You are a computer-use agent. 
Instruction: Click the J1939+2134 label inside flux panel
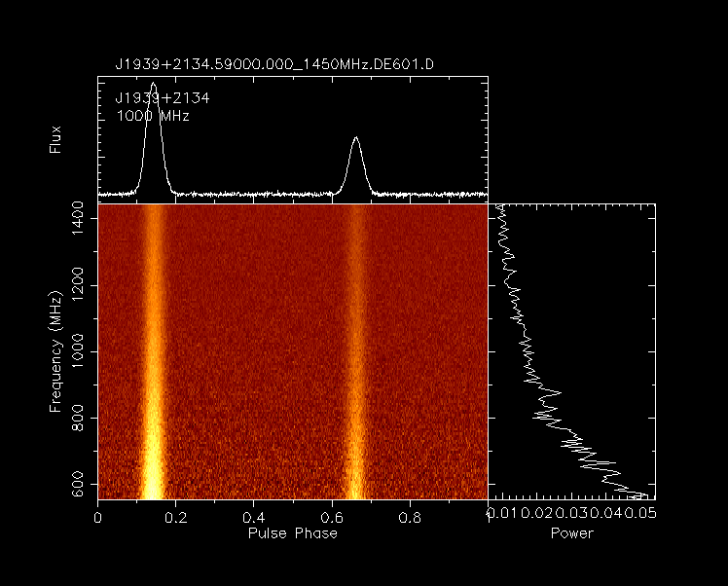[162, 98]
